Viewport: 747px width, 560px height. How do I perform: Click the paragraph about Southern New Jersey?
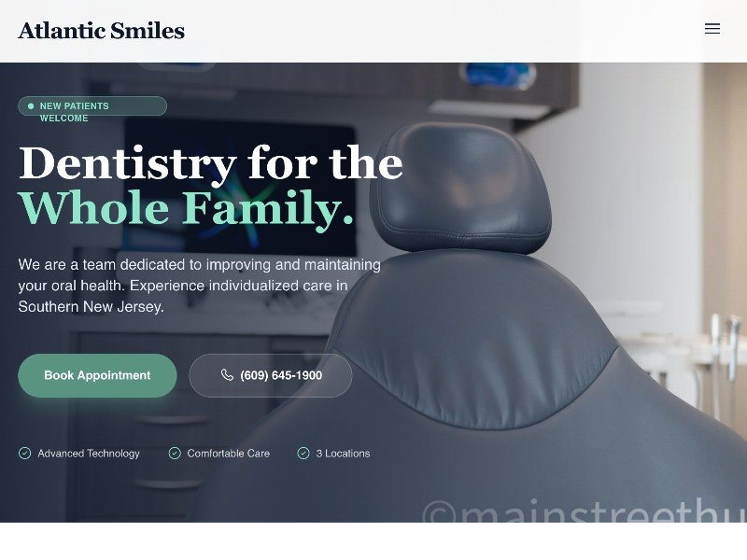[200, 286]
